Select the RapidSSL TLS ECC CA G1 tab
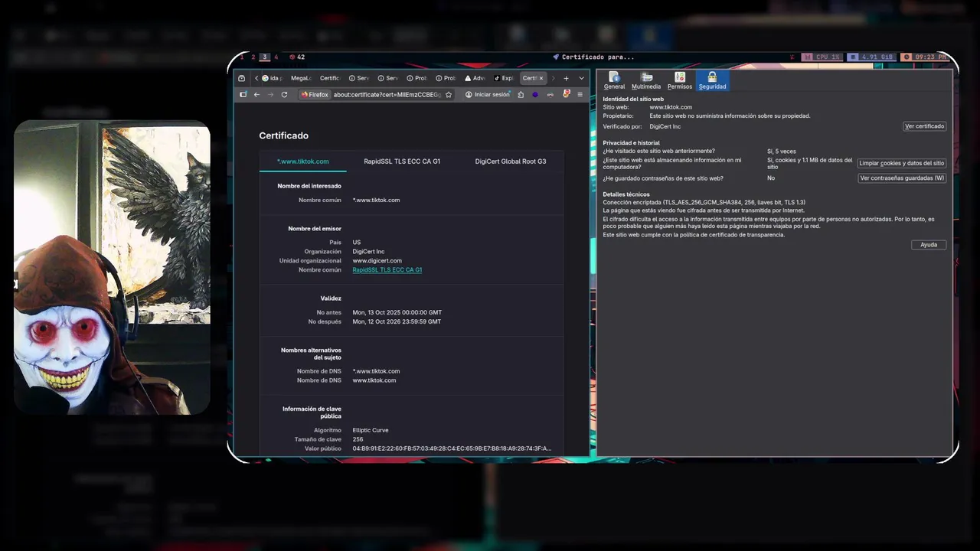 tap(402, 161)
